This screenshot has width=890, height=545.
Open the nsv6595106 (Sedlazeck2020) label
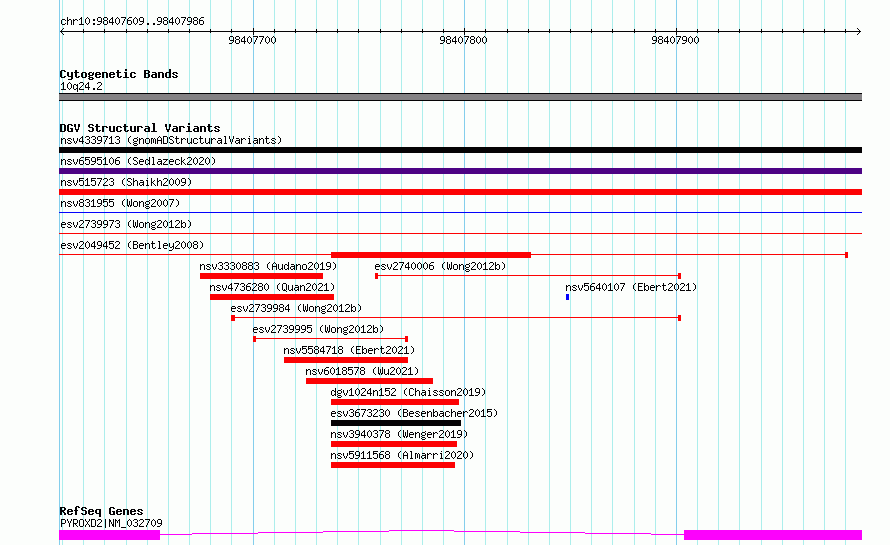[138, 161]
